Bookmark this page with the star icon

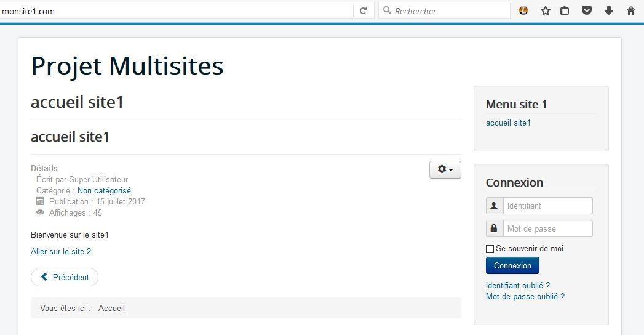(x=546, y=10)
